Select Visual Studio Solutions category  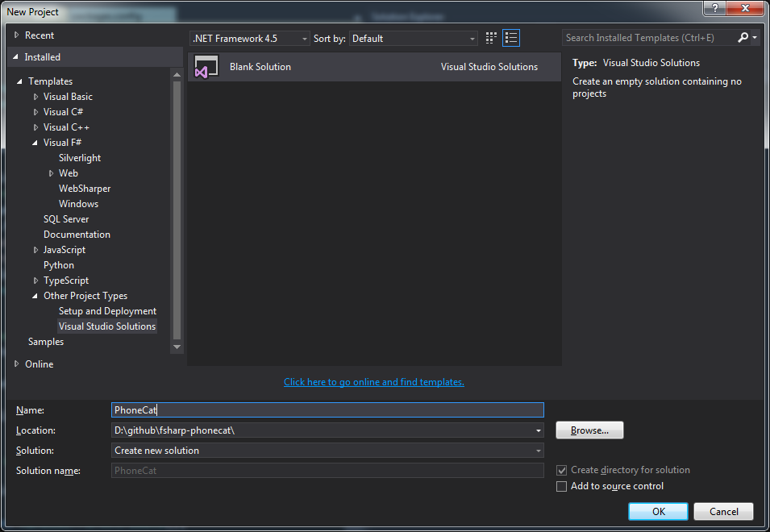click(x=107, y=326)
